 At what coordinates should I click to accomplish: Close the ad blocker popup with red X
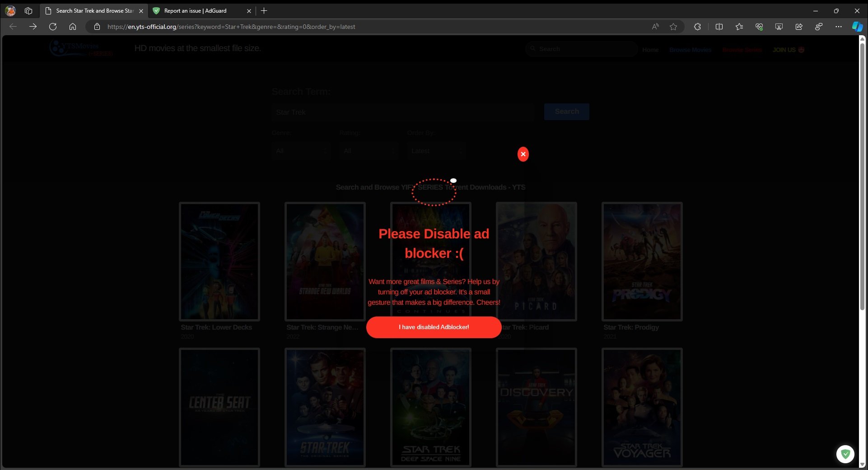tap(523, 154)
